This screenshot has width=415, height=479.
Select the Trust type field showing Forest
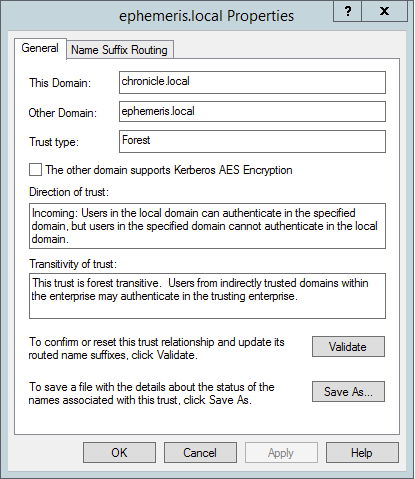coord(252,141)
